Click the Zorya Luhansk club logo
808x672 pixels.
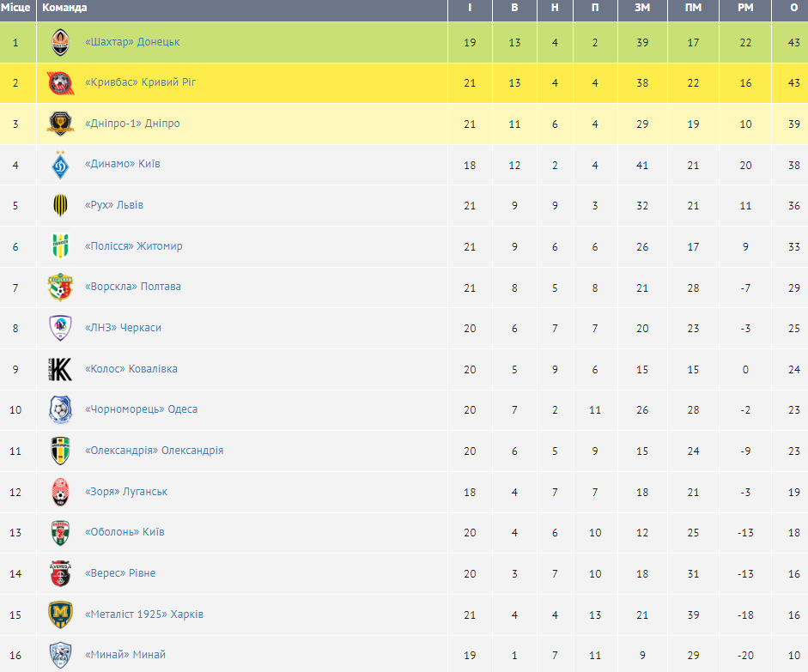pyautogui.click(x=60, y=492)
